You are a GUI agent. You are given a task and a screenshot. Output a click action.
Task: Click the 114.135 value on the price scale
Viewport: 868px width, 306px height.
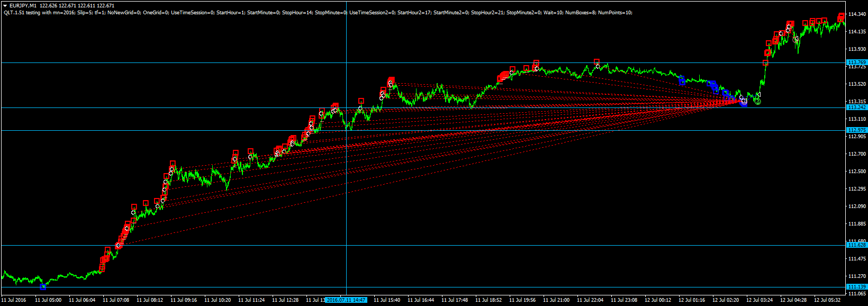point(857,32)
